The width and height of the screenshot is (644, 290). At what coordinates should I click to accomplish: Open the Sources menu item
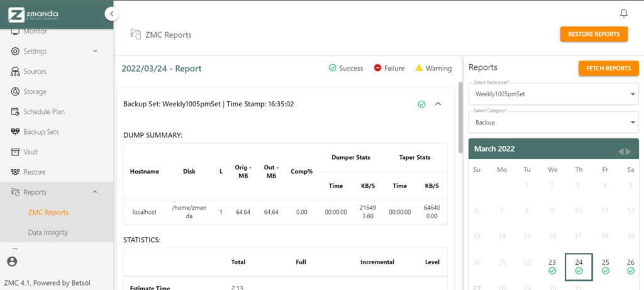[35, 72]
